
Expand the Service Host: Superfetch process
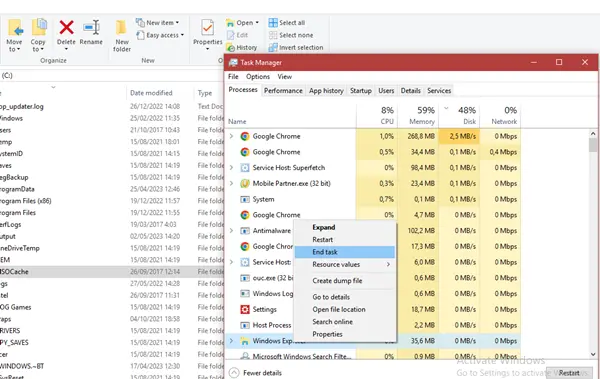[231, 168]
